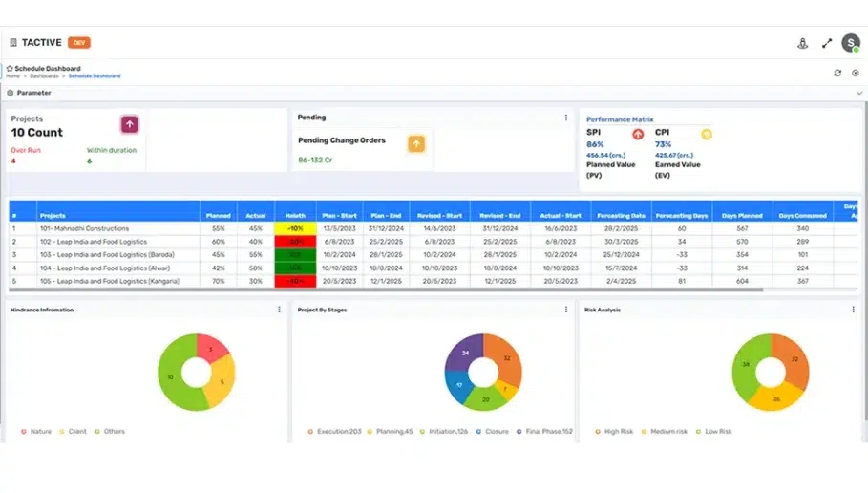
Task: Open dashboard settings gear icon
Action: 856,74
